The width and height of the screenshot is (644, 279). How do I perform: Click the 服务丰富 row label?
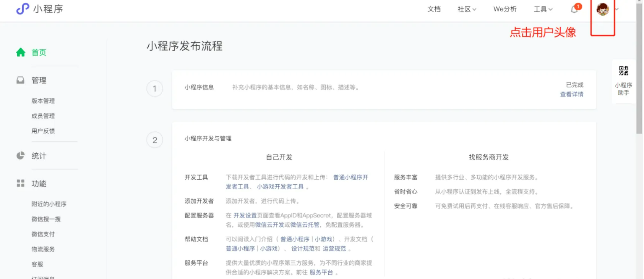[406, 177]
